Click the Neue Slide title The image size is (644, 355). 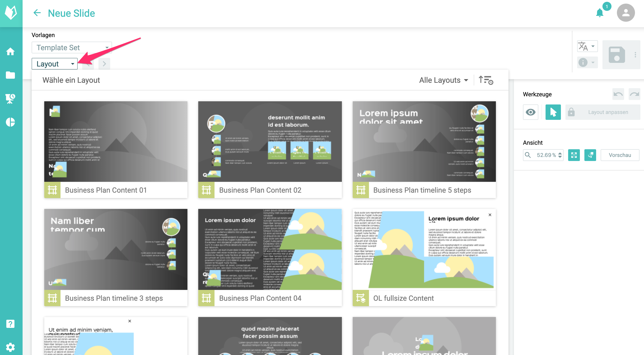[x=71, y=13]
